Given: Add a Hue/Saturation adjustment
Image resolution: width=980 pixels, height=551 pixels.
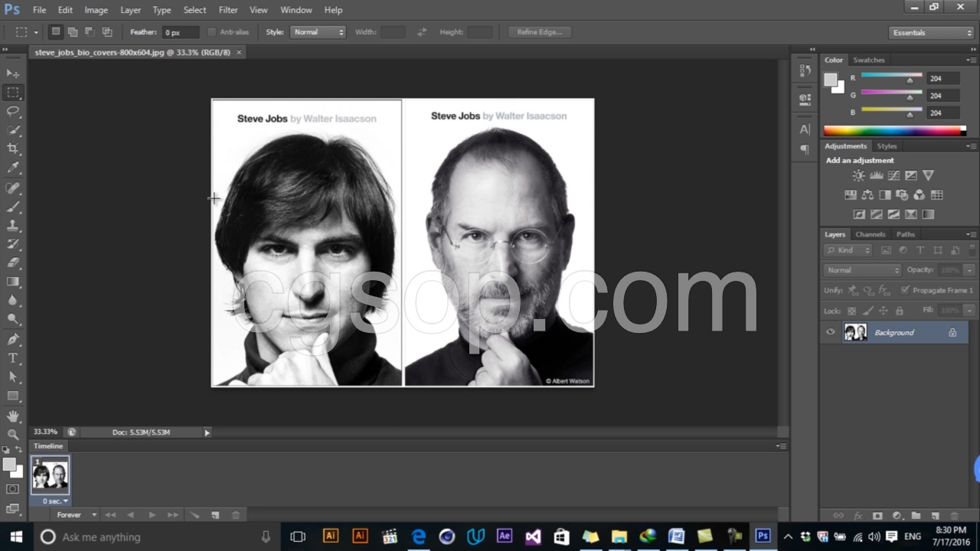Looking at the screenshot, I should pyautogui.click(x=850, y=195).
